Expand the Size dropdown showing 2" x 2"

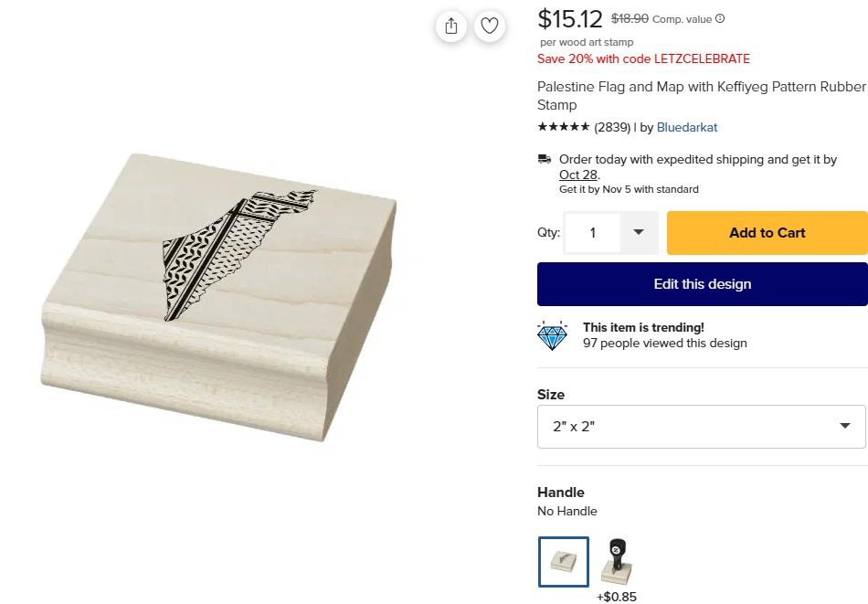(701, 427)
